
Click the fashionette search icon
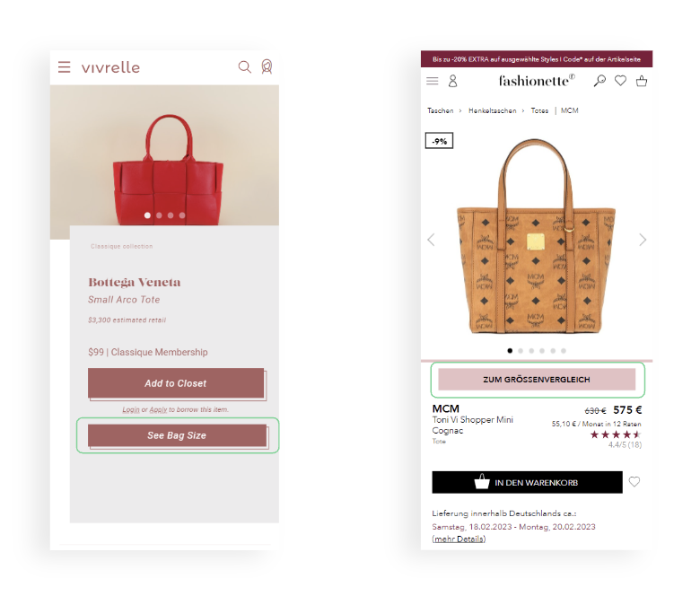pos(599,81)
